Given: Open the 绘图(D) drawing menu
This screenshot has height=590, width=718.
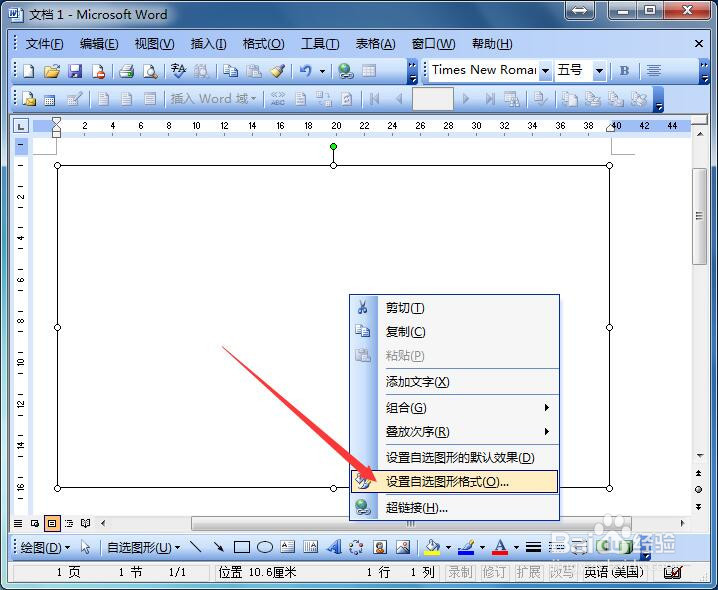Looking at the screenshot, I should coord(45,547).
